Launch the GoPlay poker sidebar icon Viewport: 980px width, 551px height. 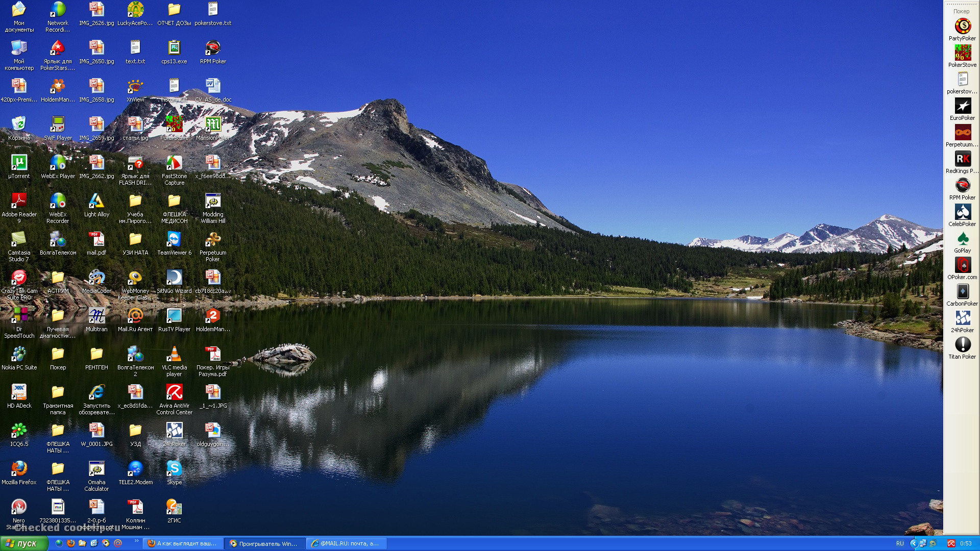(963, 239)
